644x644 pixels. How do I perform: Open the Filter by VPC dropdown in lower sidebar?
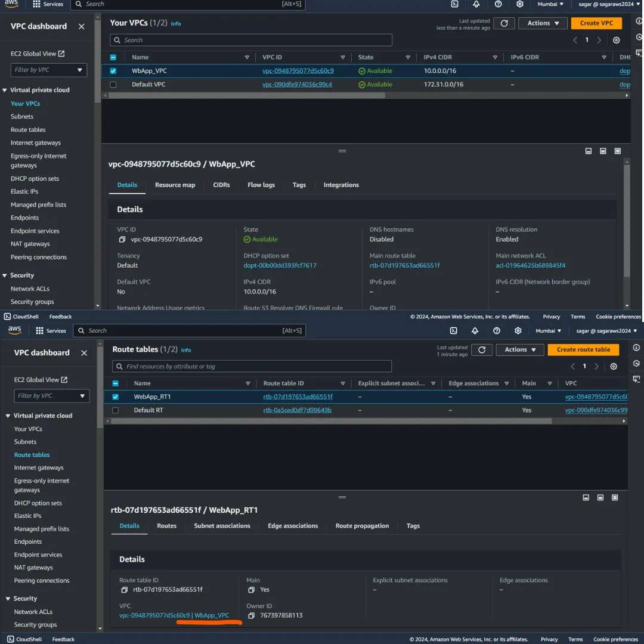click(51, 396)
